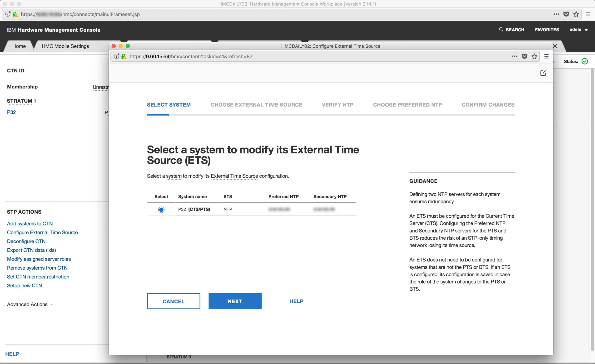Click Add systems to CTN link
The height and width of the screenshot is (364, 595).
tap(30, 224)
